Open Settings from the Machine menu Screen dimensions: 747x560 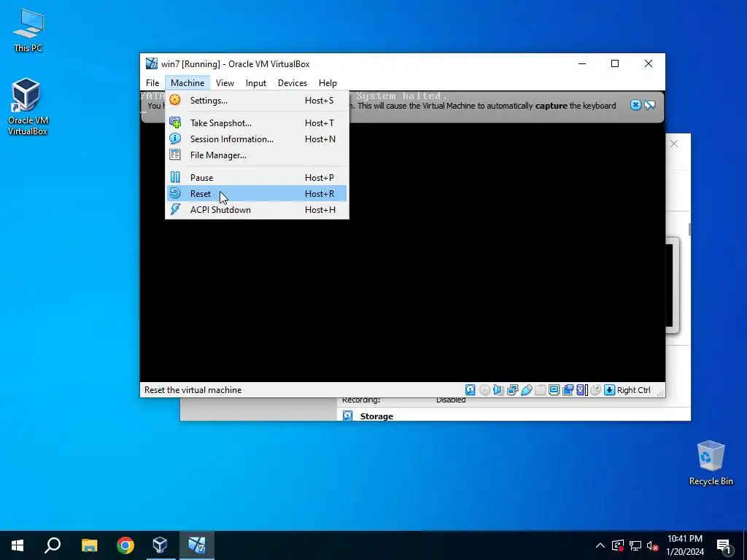pos(257,101)
